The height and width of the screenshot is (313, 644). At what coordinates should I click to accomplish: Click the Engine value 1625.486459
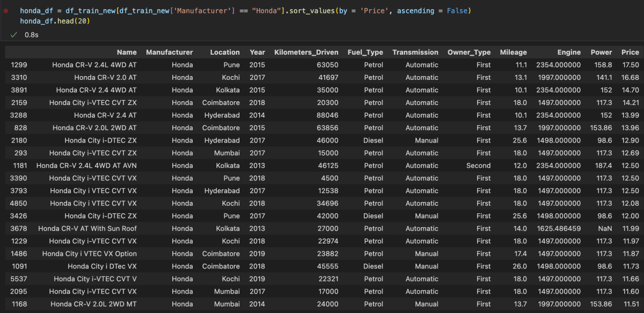(558, 228)
